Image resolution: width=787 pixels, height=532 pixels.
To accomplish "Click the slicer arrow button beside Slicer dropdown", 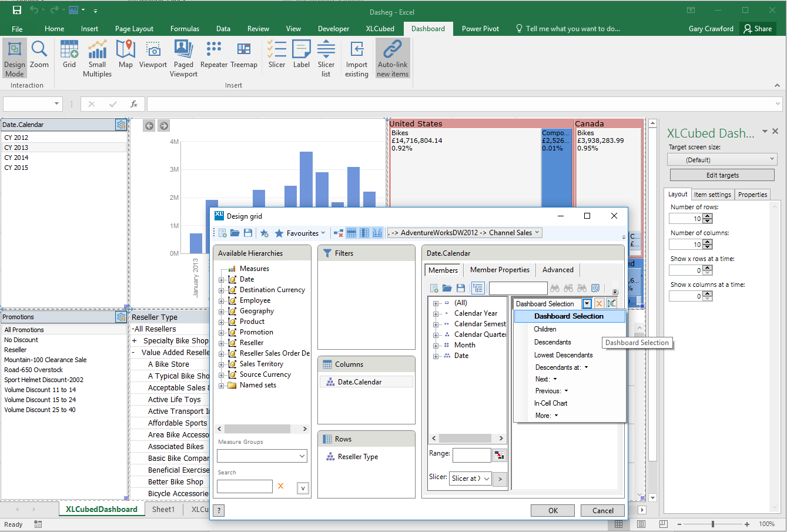I will [500, 479].
